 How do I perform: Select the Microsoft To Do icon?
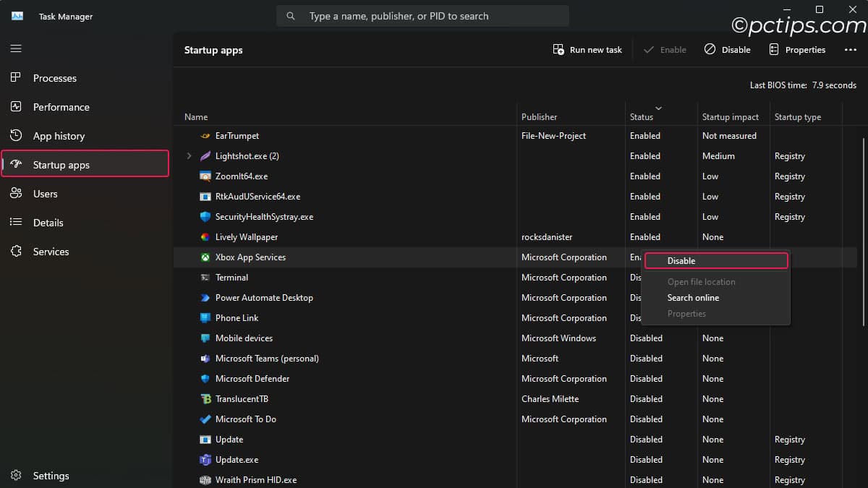click(205, 419)
